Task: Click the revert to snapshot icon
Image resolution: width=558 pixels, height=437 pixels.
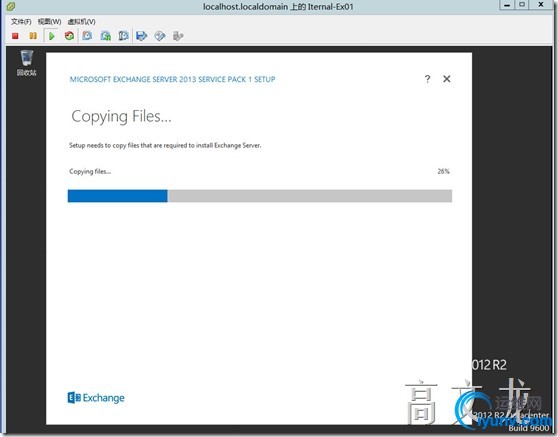Action: 106,36
